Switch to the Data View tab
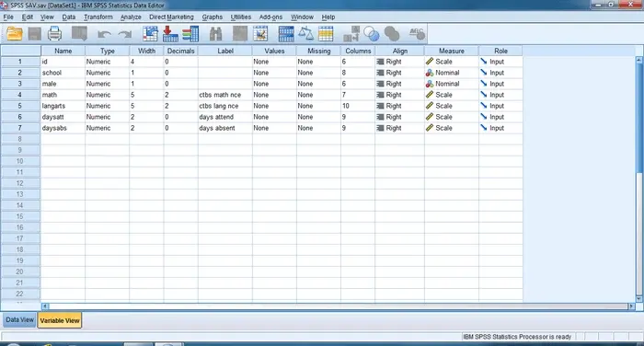The image size is (644, 346). (19, 319)
